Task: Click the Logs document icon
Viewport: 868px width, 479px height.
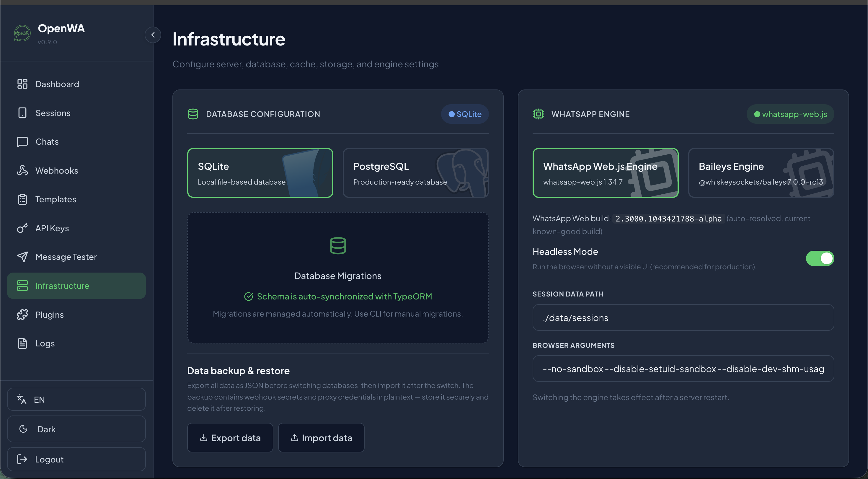Action: 22,343
